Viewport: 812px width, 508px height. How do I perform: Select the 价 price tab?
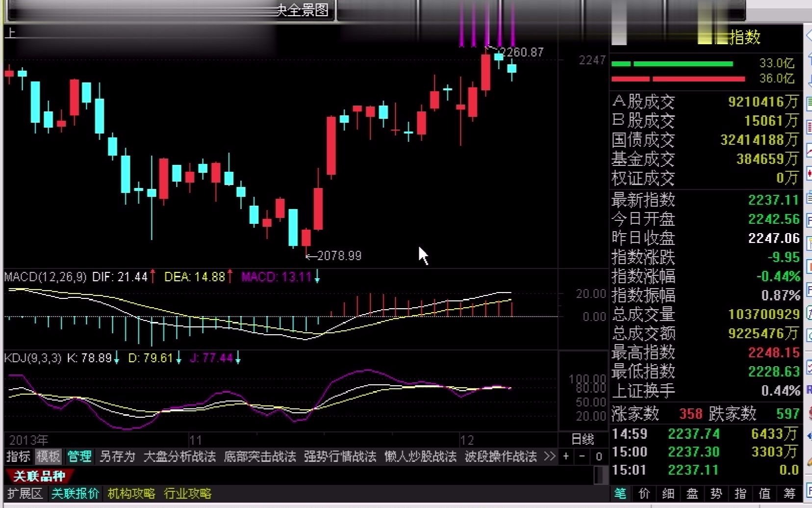tap(644, 493)
